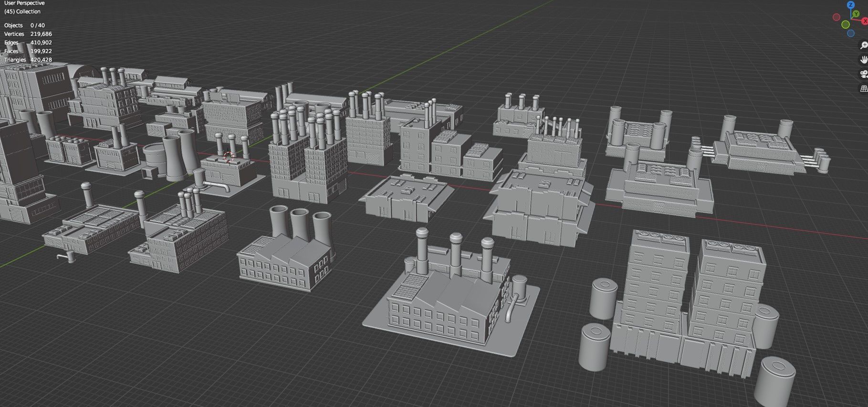The height and width of the screenshot is (407, 868).
Task: Toggle perspective/orthographic with the grid icon
Action: coord(864,88)
